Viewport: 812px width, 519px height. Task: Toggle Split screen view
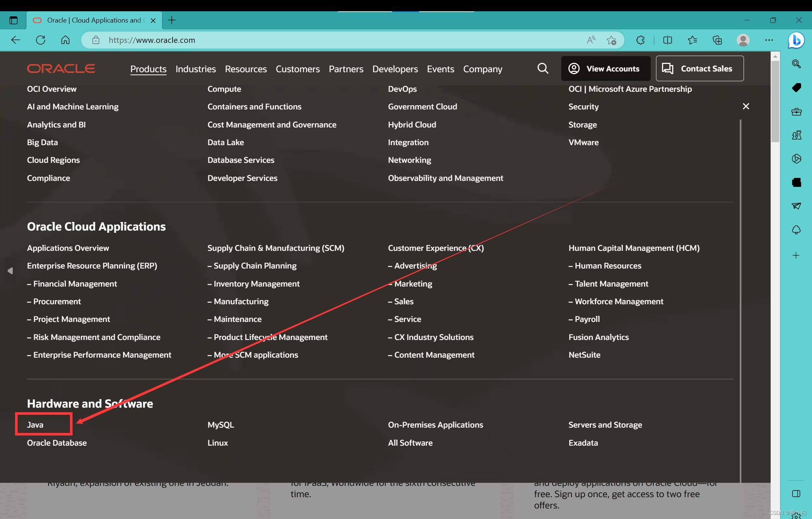coord(668,40)
